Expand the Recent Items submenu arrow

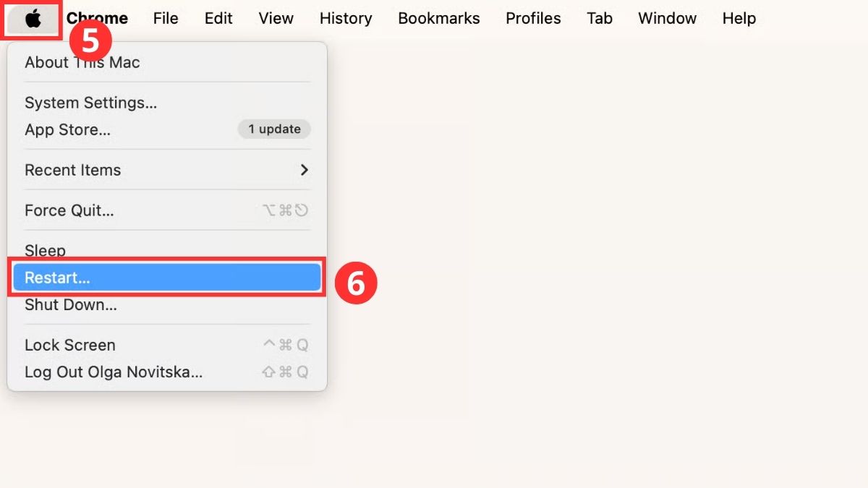pyautogui.click(x=304, y=170)
